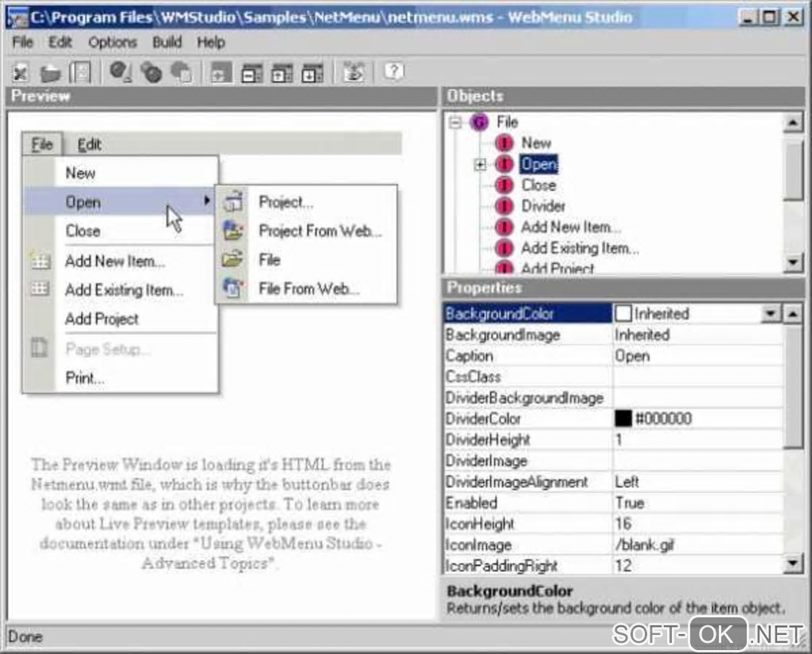
Task: Select the highlighted Open item in Objects tree
Action: pos(540,164)
